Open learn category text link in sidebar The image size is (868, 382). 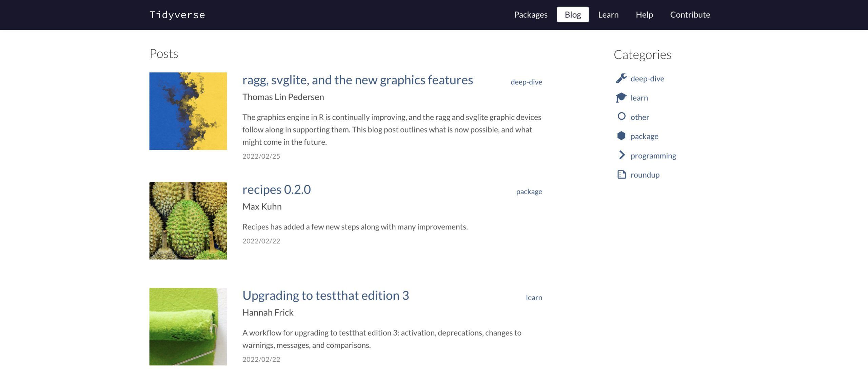[639, 98]
